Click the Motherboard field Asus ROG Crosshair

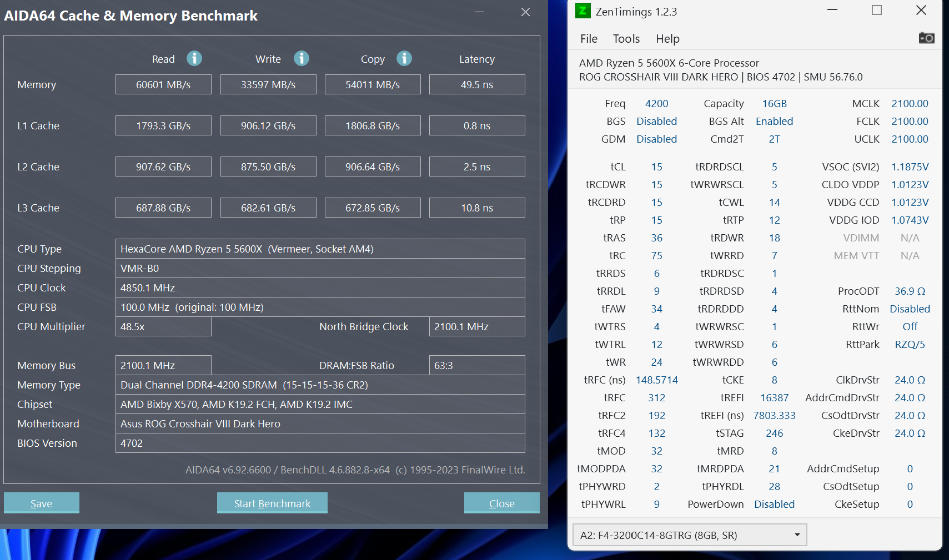tap(320, 423)
